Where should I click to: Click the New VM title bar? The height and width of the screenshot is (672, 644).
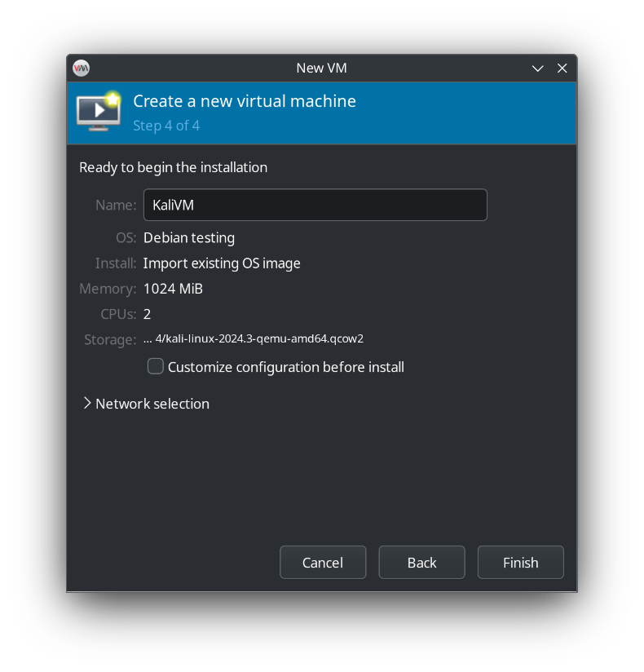point(321,68)
